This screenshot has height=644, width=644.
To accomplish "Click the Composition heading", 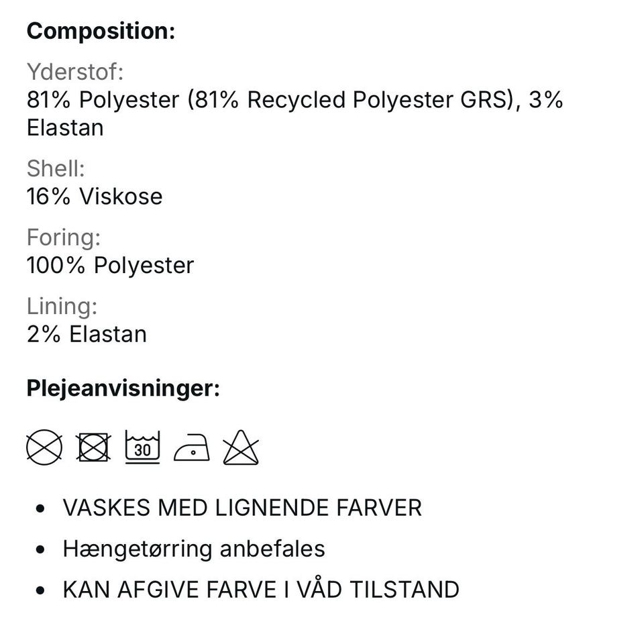I will point(101,31).
